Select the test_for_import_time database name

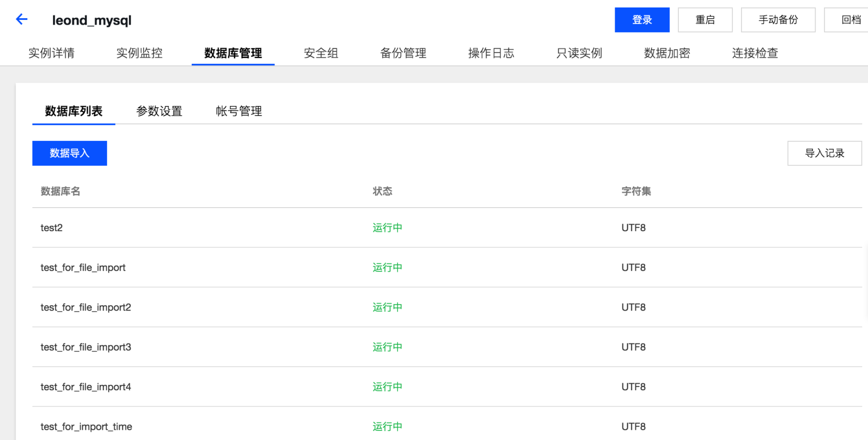(x=86, y=427)
